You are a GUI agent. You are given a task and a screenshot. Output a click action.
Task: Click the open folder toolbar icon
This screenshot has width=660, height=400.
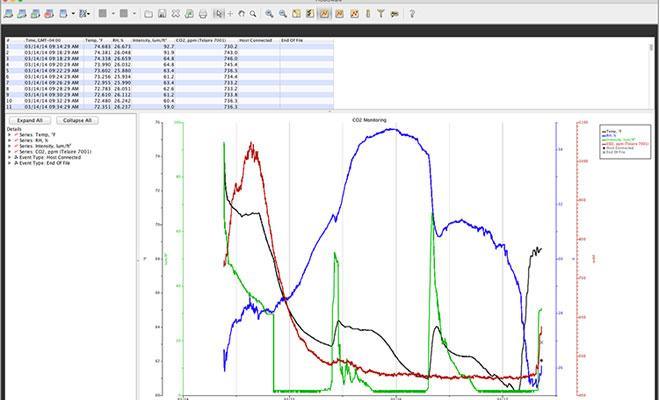[x=148, y=14]
